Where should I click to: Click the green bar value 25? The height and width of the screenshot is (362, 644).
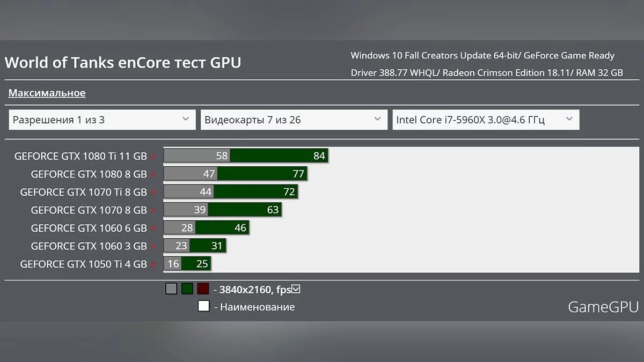pyautogui.click(x=202, y=264)
